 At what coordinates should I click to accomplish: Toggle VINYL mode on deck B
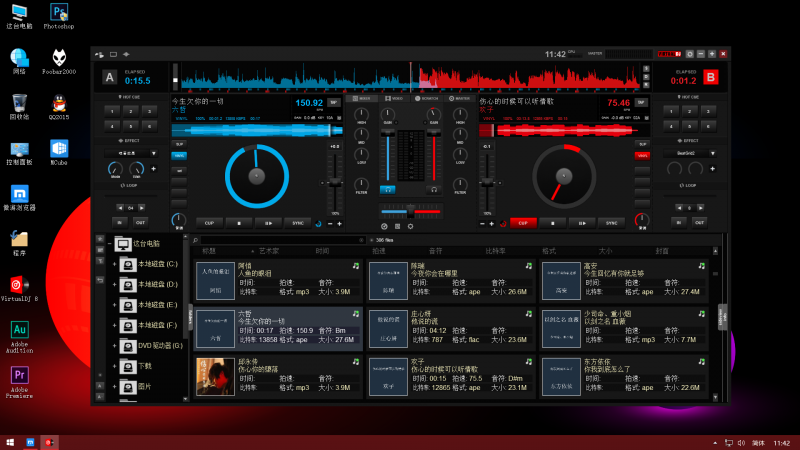point(641,155)
